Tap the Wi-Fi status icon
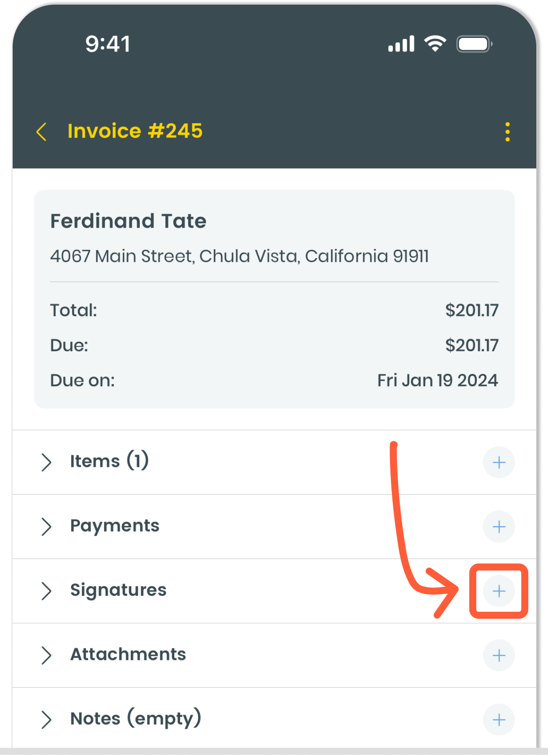Screen dimensions: 548x756 pos(435,44)
